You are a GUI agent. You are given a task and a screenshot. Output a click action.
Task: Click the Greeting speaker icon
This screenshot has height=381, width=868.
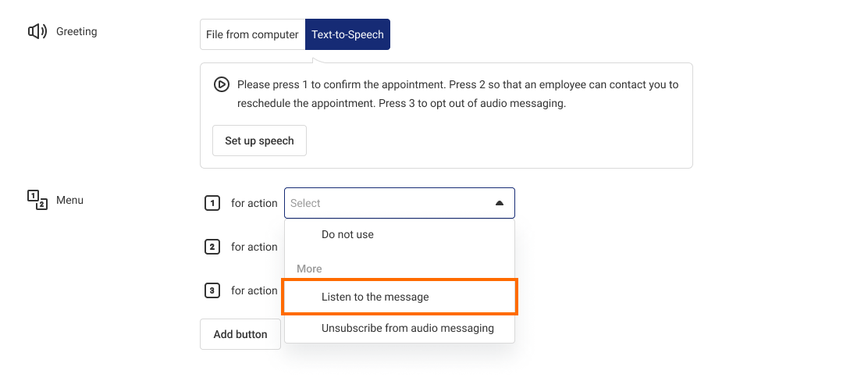pos(37,31)
